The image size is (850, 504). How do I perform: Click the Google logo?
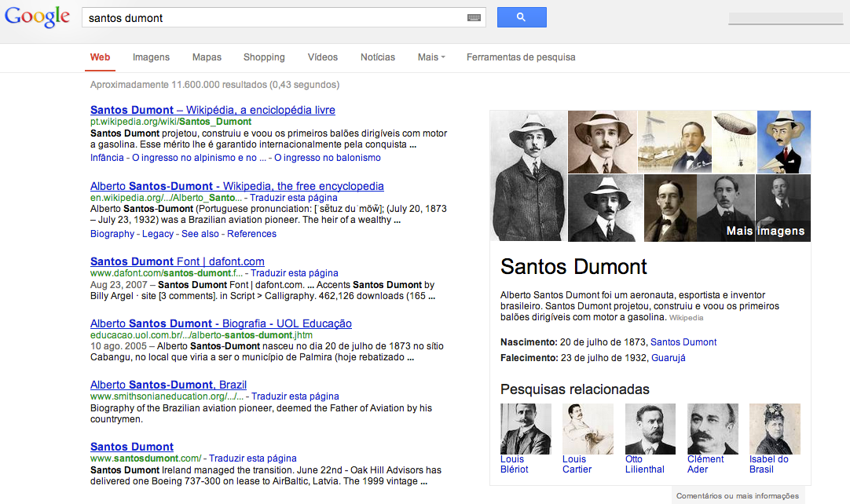pos(37,17)
